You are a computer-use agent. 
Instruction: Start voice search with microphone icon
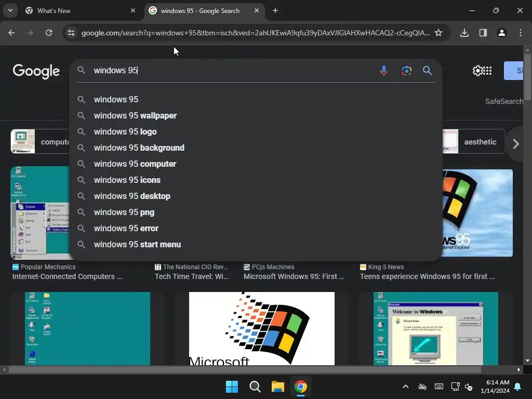click(x=384, y=71)
